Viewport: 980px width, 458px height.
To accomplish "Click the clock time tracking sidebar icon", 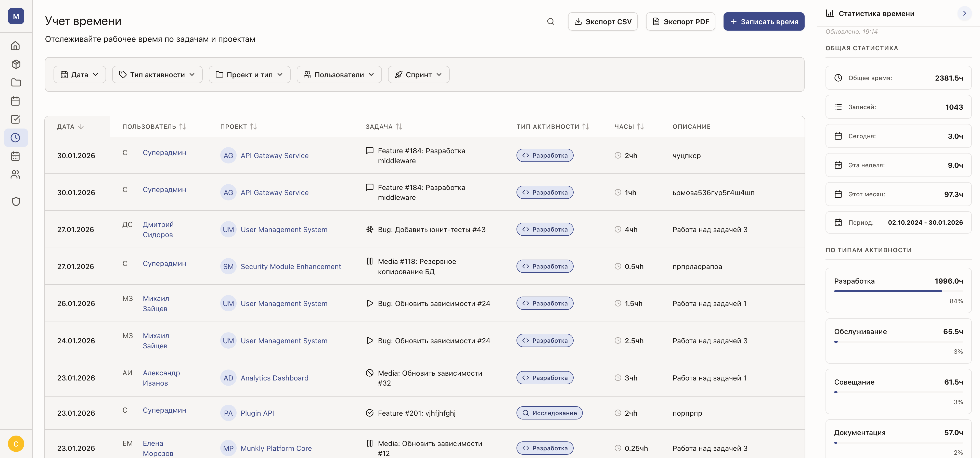I will tap(16, 138).
